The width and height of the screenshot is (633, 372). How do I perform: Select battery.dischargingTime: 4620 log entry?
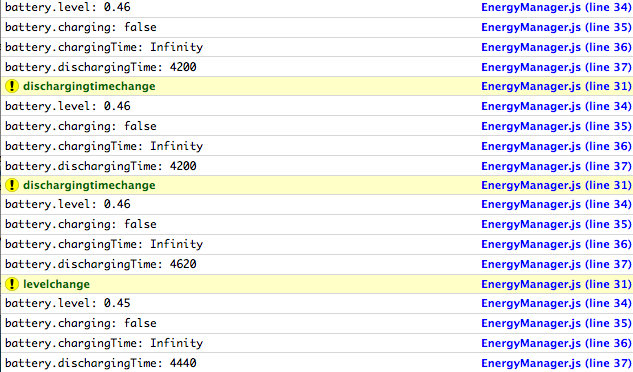(101, 264)
